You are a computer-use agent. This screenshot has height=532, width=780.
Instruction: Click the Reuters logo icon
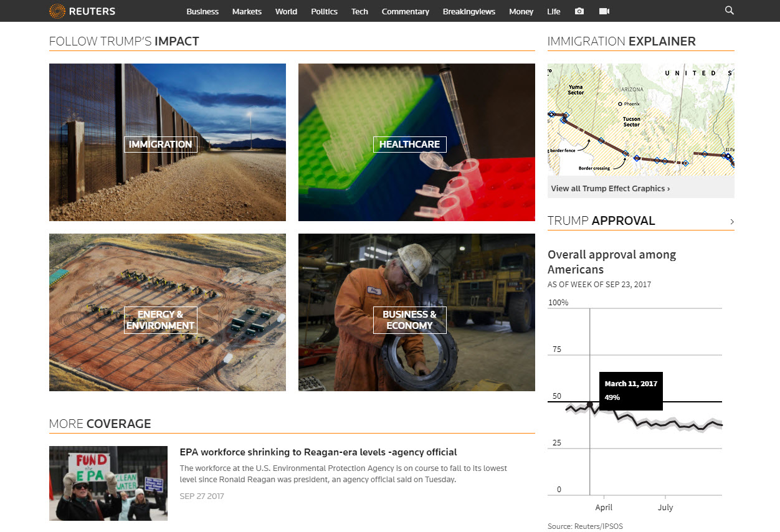(x=57, y=11)
